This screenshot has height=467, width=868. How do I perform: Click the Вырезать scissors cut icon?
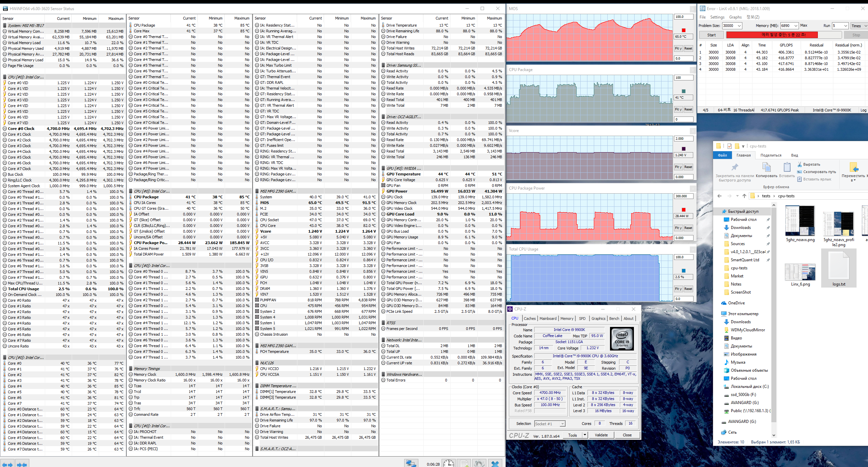coord(800,164)
